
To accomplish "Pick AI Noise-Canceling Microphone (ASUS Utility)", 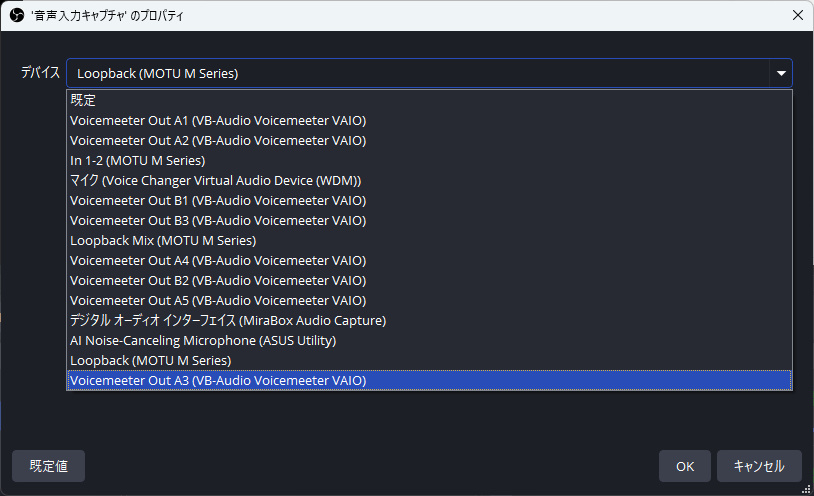I will pyautogui.click(x=203, y=340).
